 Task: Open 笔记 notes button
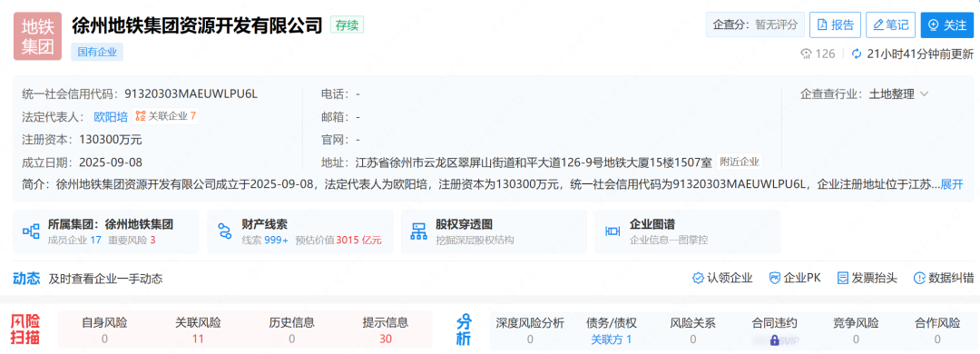tap(890, 25)
